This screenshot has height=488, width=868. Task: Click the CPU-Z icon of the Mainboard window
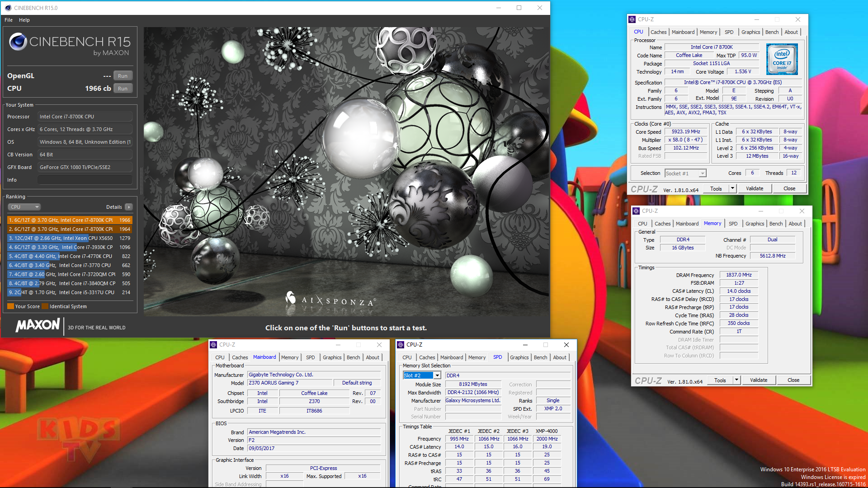coord(213,345)
